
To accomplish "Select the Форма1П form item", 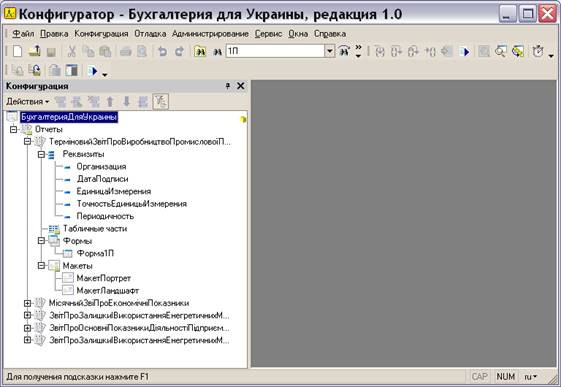I will 95,253.
